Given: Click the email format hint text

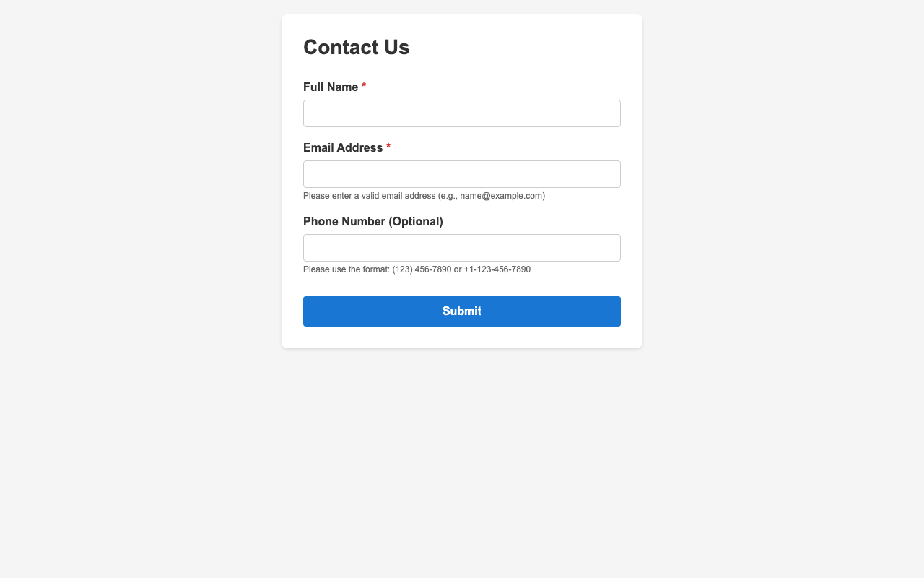Looking at the screenshot, I should tap(424, 195).
